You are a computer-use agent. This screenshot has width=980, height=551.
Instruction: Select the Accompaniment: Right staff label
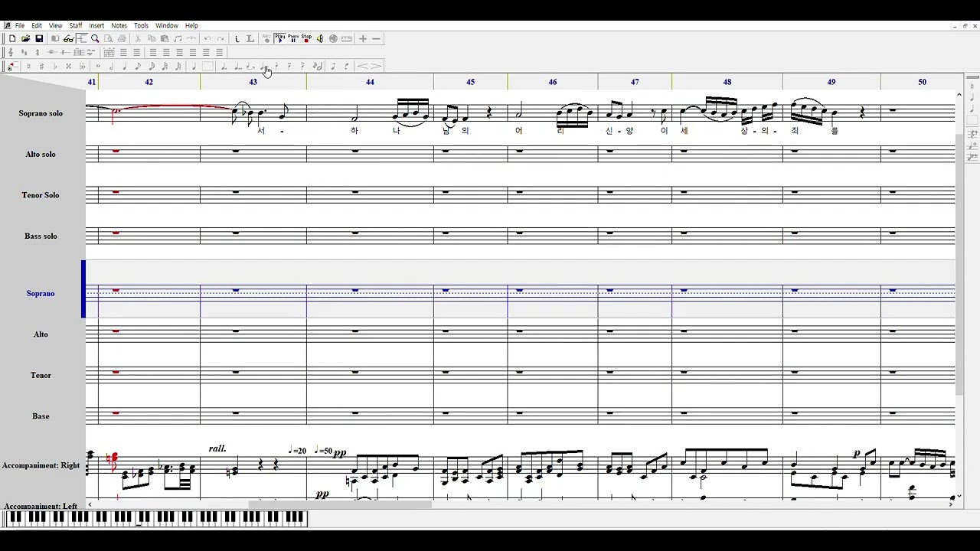(x=41, y=465)
